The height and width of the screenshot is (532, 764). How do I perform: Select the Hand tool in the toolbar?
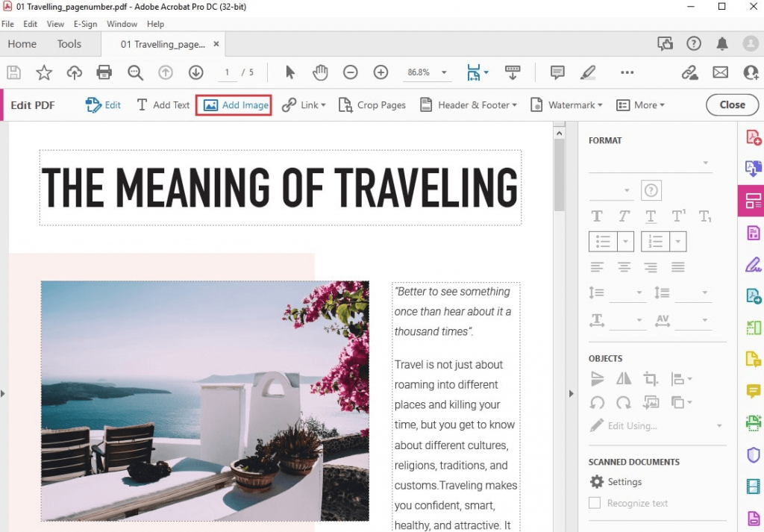pyautogui.click(x=320, y=72)
